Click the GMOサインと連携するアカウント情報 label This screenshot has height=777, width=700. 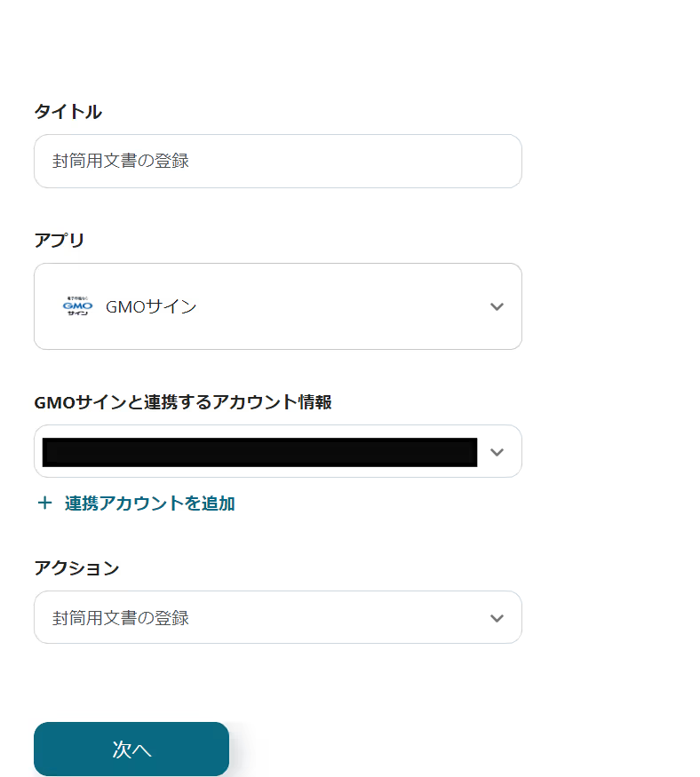pos(182,402)
